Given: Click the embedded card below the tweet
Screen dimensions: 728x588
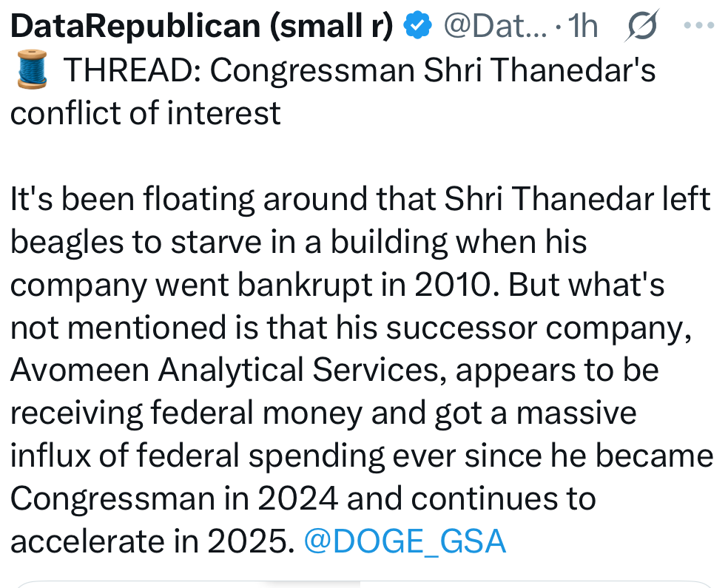Looking at the screenshot, I should click(363, 582).
